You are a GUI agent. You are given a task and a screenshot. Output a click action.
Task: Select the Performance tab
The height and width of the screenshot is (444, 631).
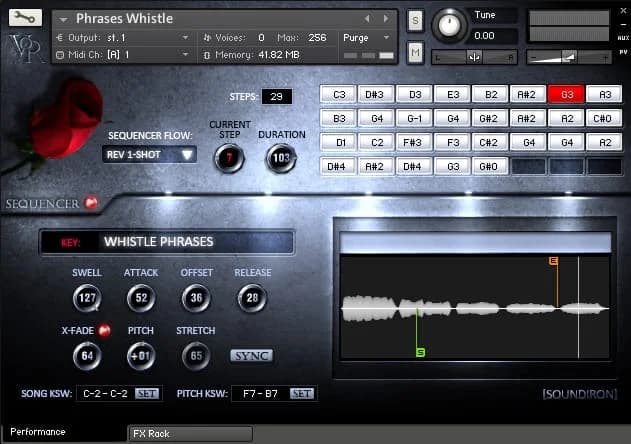tap(38, 432)
